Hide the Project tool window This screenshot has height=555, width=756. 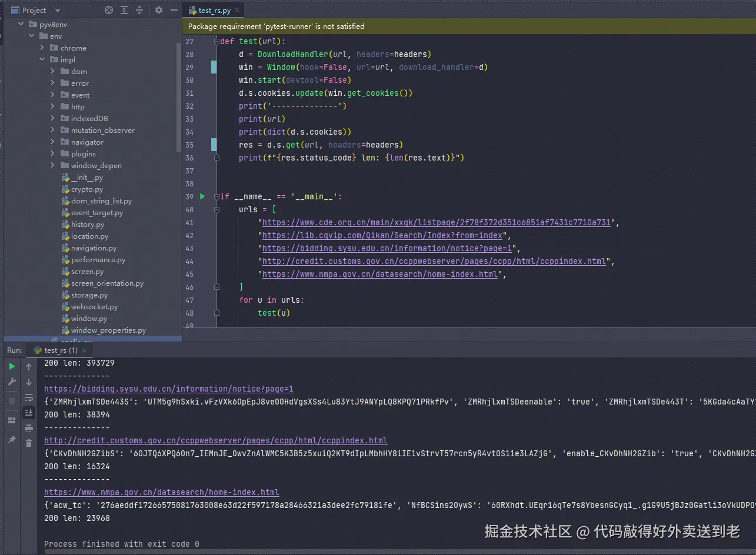[174, 10]
